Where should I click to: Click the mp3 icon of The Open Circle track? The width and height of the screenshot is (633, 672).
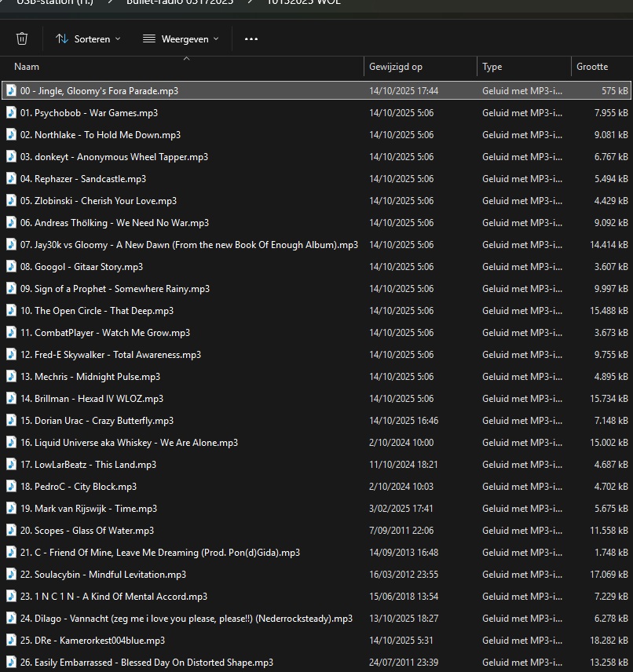coord(11,311)
